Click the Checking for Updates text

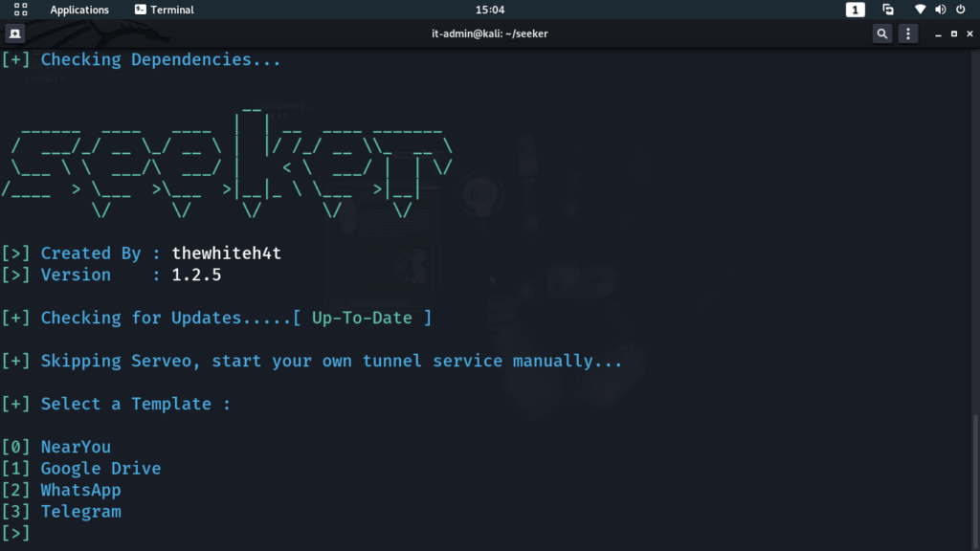tap(142, 318)
